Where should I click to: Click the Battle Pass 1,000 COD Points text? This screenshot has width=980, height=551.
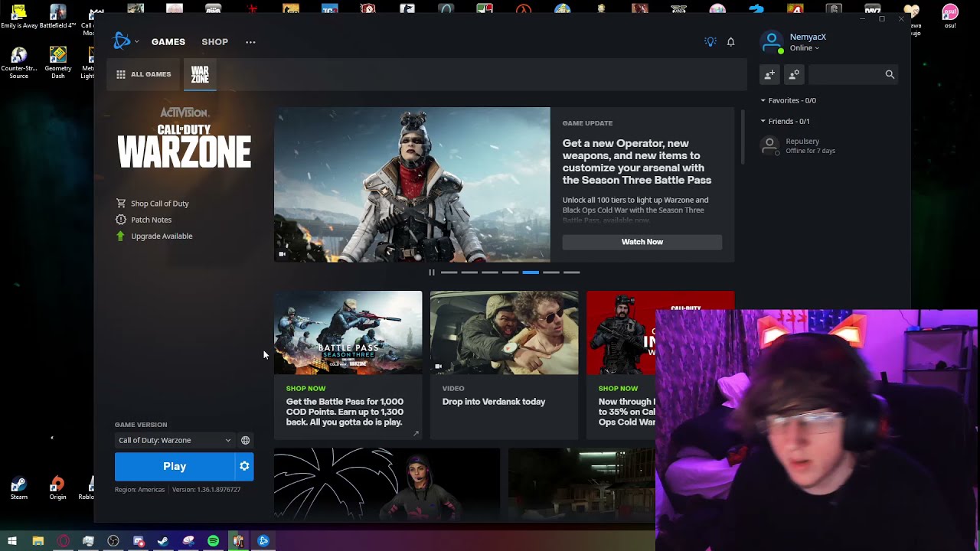pos(345,412)
